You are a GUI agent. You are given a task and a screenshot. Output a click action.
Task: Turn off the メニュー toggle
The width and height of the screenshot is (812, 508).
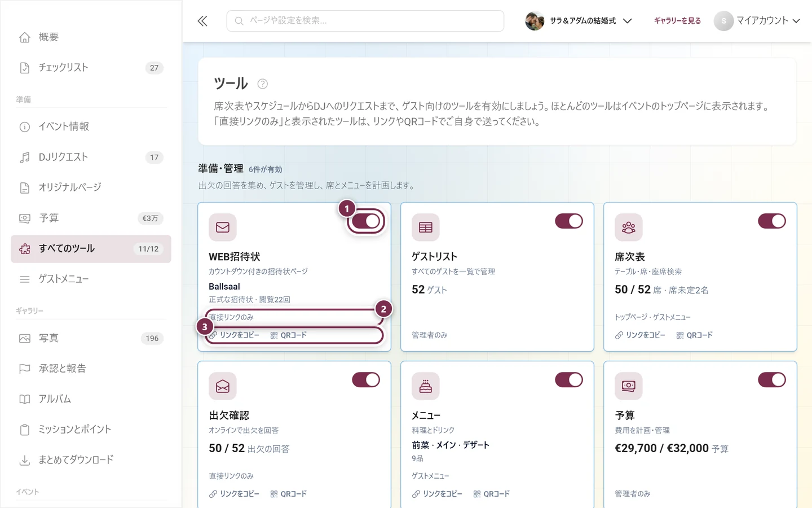569,380
